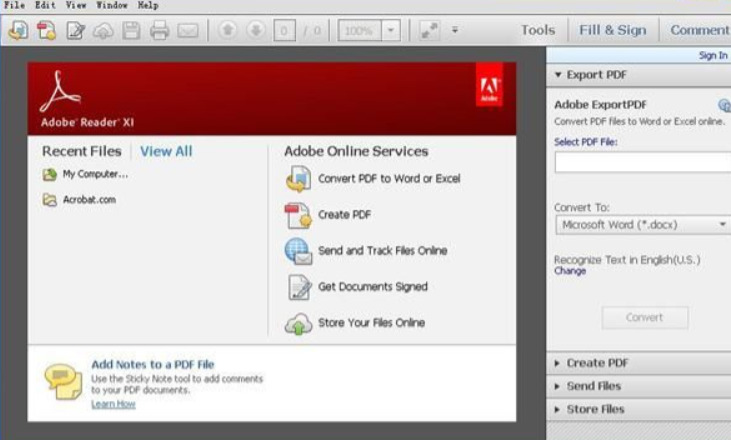Open the toolbar customize small arrow
Image resolution: width=731 pixels, height=440 pixels.
pyautogui.click(x=455, y=30)
